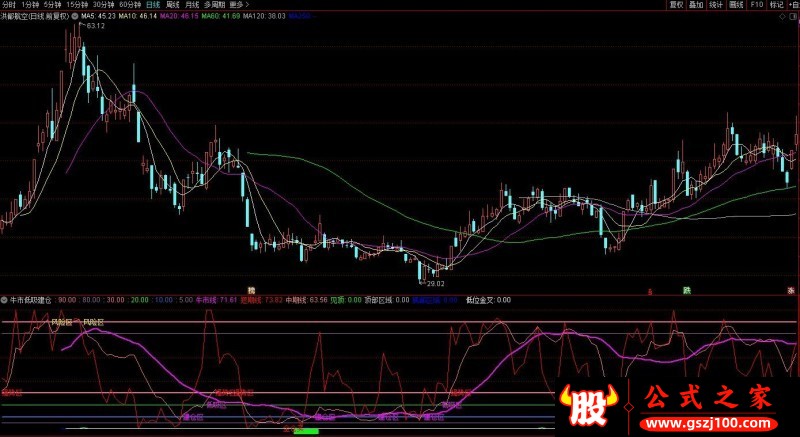Toggle the 叠加 overlay option
The height and width of the screenshot is (437, 800).
coord(696,5)
